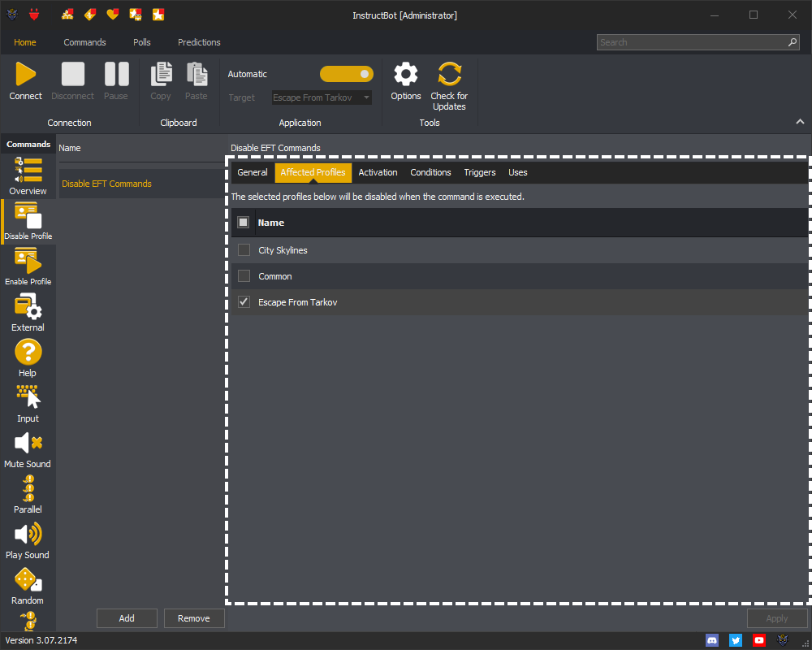The width and height of the screenshot is (812, 650).
Task: Toggle the Automatic application switch
Action: click(347, 74)
